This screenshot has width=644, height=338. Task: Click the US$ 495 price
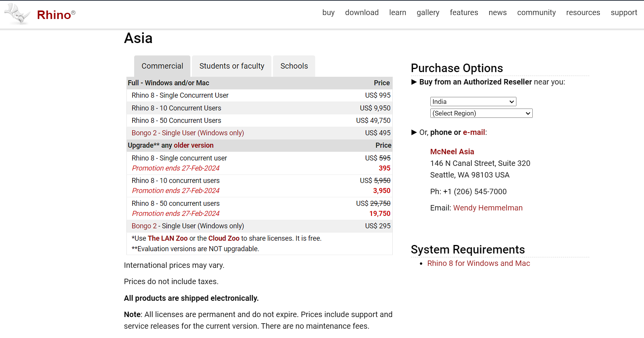coord(378,133)
